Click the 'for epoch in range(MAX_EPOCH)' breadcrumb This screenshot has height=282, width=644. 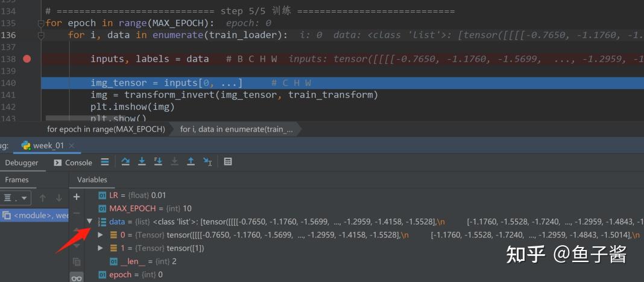coord(106,129)
